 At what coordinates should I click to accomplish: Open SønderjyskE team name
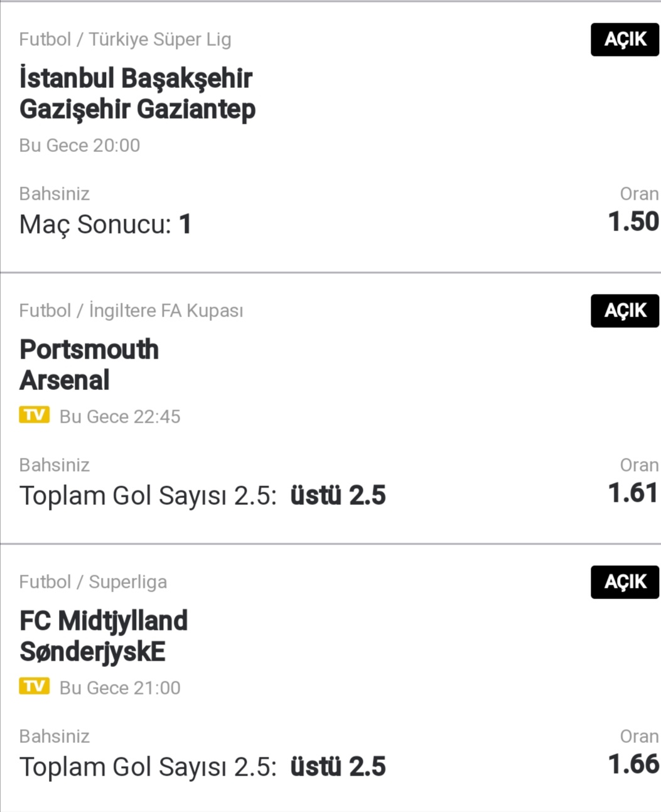point(92,652)
